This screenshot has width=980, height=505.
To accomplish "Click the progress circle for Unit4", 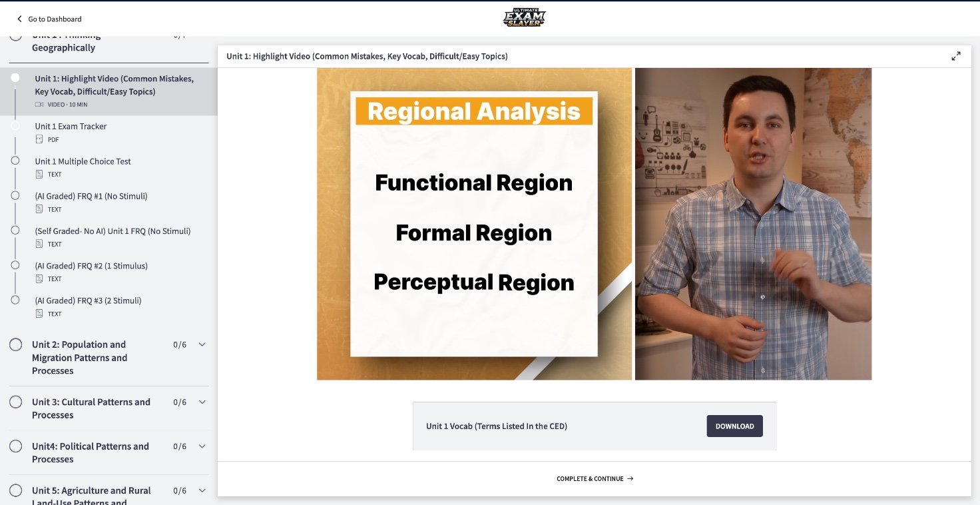I will (x=16, y=446).
